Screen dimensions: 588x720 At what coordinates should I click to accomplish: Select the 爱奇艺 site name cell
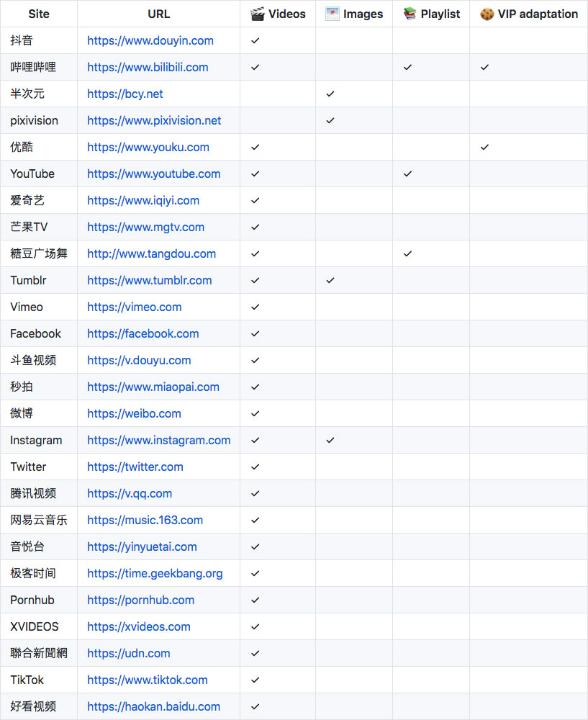(x=39, y=200)
